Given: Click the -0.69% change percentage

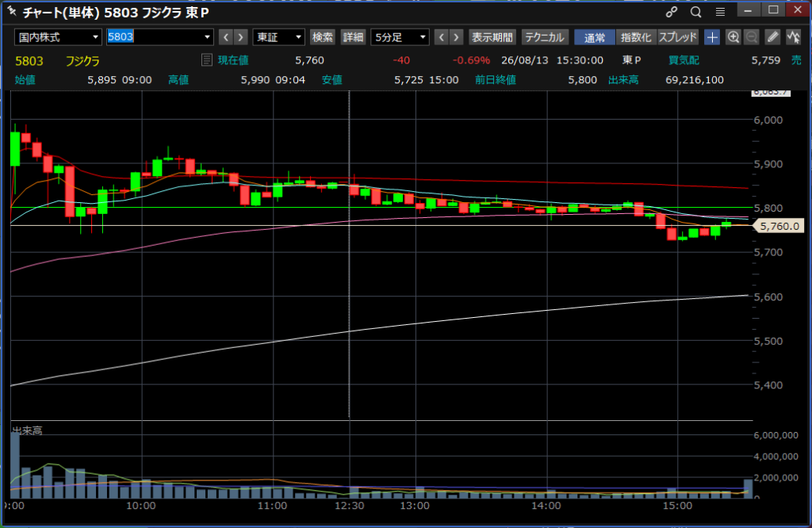Looking at the screenshot, I should 471,60.
